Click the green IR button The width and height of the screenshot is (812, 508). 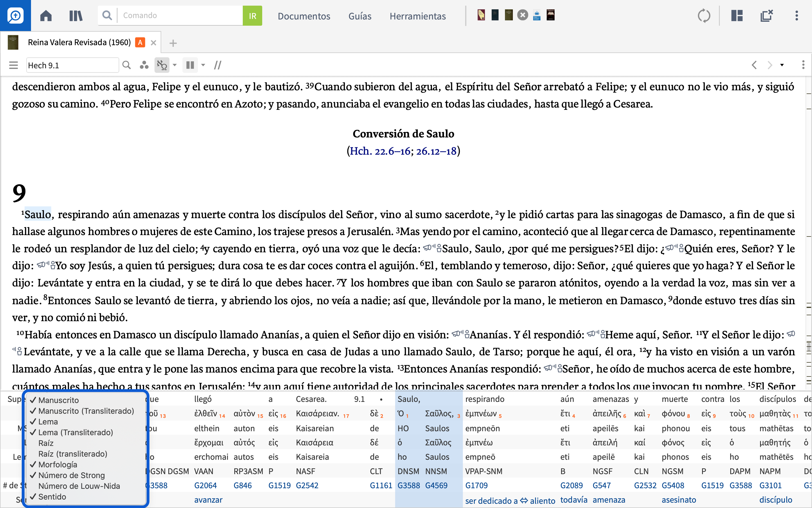[252, 16]
